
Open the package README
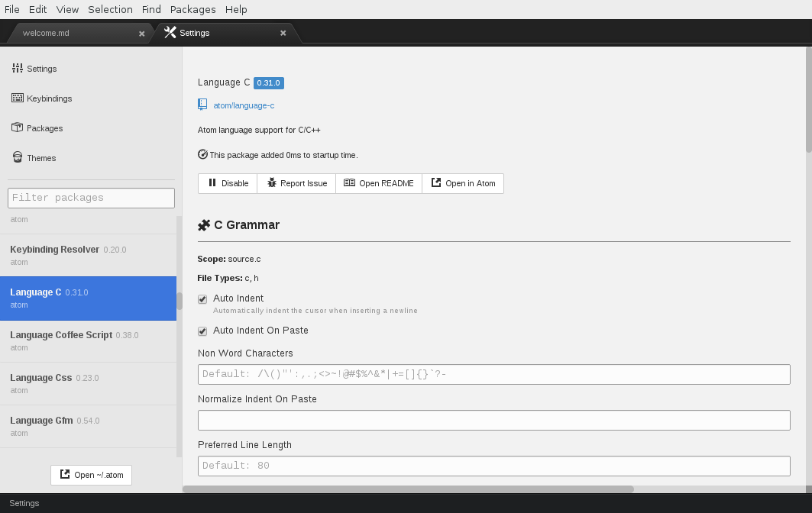coord(379,183)
